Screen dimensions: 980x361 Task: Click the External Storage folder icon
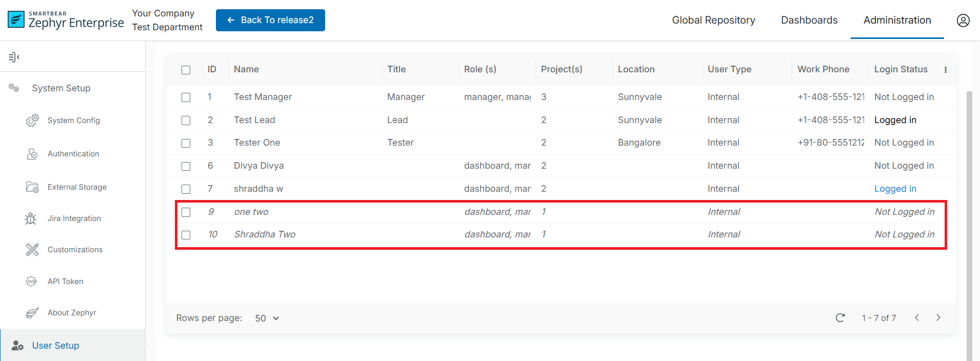point(32,187)
